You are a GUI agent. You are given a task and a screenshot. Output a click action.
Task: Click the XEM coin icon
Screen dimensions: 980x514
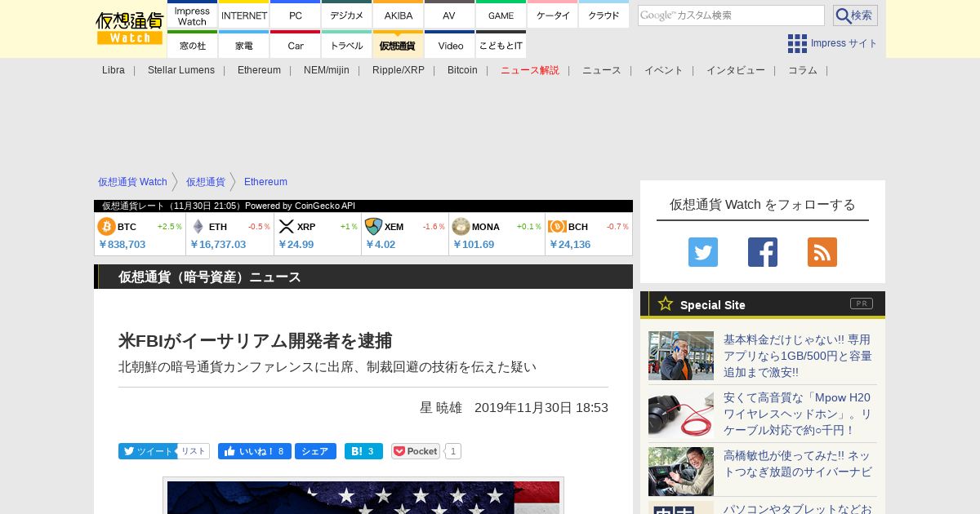pyautogui.click(x=373, y=226)
